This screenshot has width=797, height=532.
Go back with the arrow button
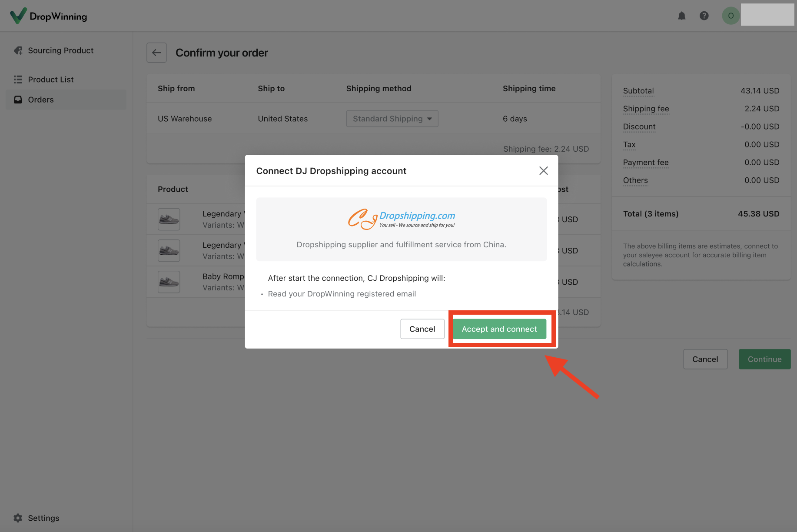tap(156, 53)
